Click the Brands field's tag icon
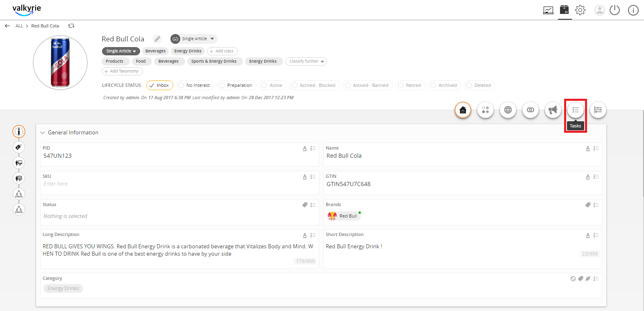The height and width of the screenshot is (311, 644). coord(588,205)
